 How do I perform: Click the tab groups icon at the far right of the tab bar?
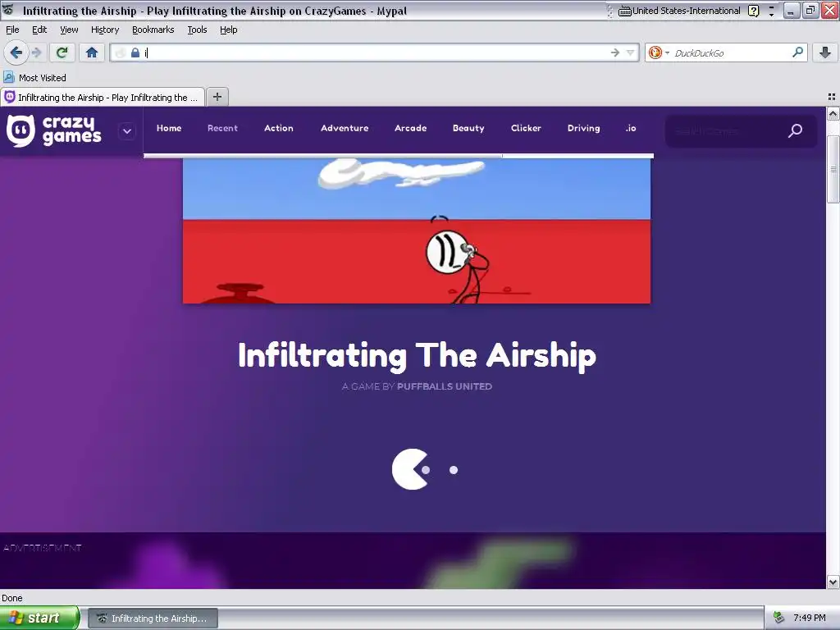click(x=832, y=97)
